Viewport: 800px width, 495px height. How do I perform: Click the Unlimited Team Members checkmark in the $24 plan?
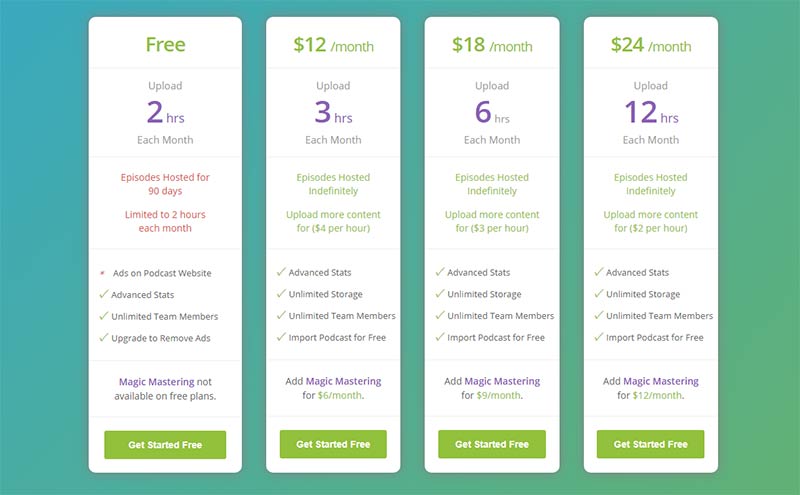point(599,315)
